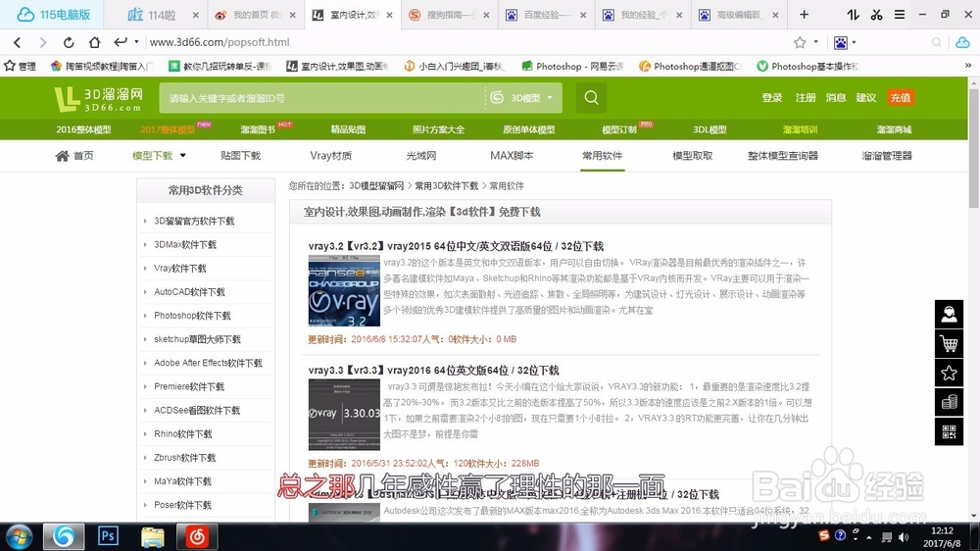Select AutoCAD软件下载 in the sidebar
This screenshot has width=980, height=551.
click(x=189, y=292)
